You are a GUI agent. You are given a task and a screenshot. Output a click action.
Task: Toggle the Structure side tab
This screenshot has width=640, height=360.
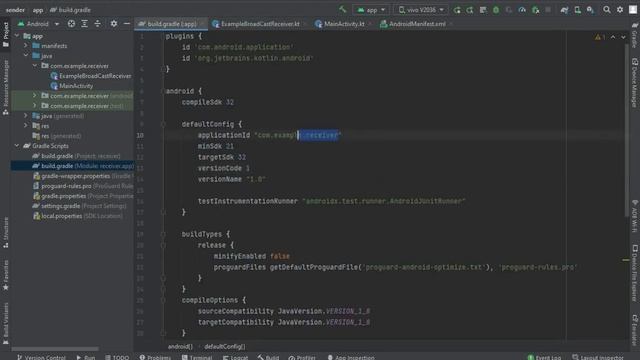click(6, 232)
